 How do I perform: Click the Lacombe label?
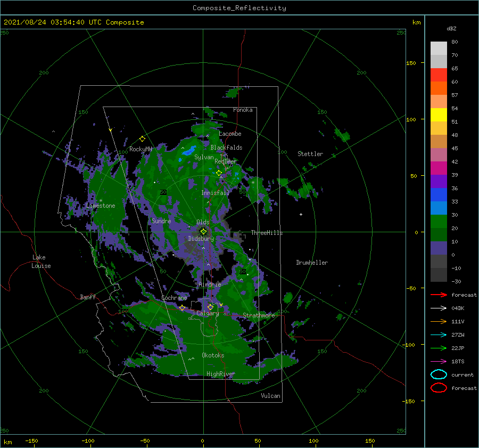point(230,134)
